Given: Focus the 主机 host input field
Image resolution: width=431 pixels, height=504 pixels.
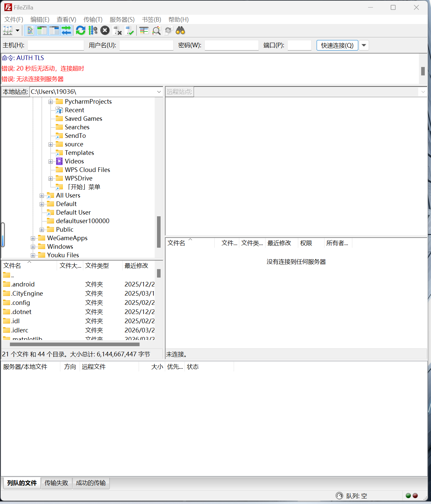Looking at the screenshot, I should (56, 45).
